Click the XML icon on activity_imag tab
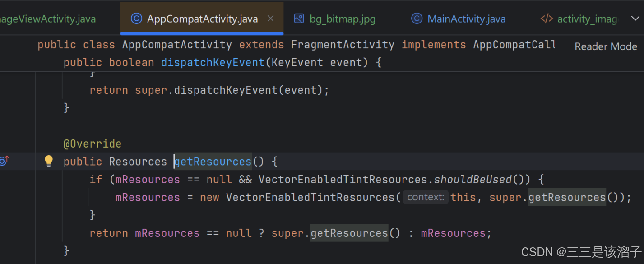This screenshot has height=264, width=644. point(547,19)
